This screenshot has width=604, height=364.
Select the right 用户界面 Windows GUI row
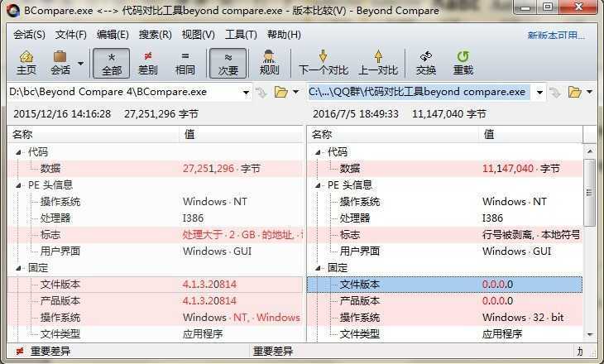(x=445, y=251)
